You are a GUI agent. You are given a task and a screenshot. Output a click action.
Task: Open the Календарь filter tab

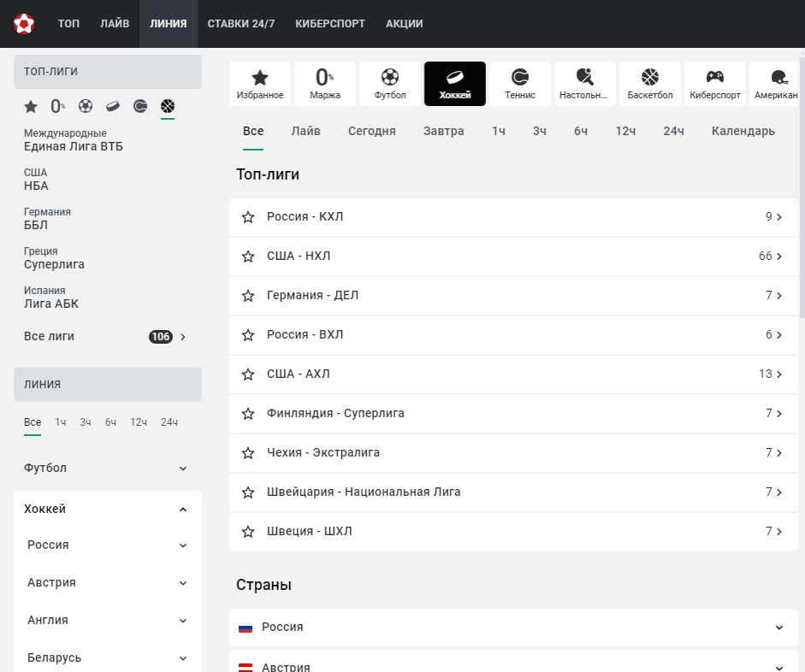tap(743, 132)
